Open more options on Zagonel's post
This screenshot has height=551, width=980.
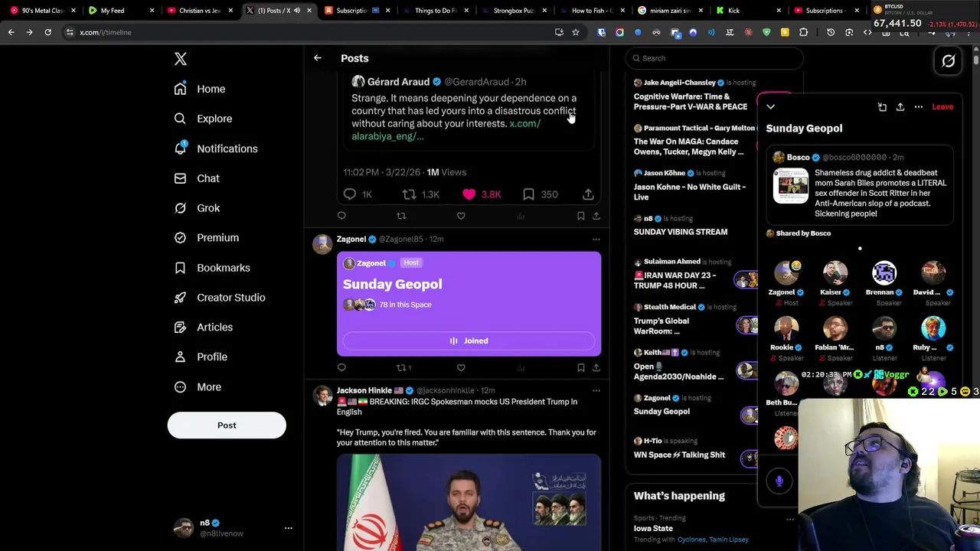(x=596, y=239)
